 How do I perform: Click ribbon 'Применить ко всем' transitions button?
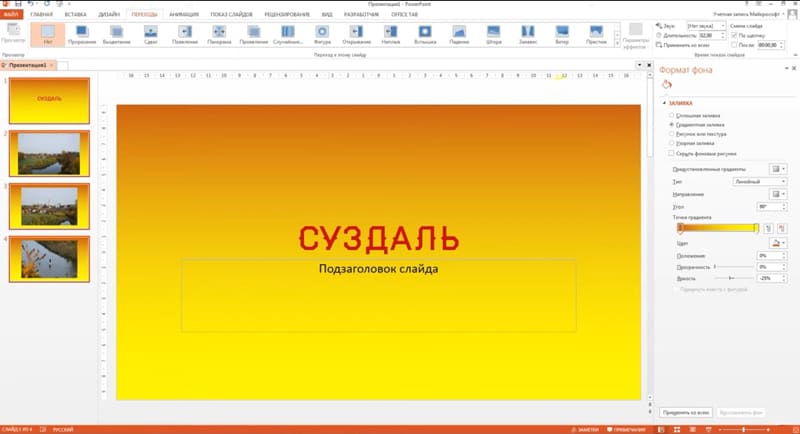(x=683, y=45)
